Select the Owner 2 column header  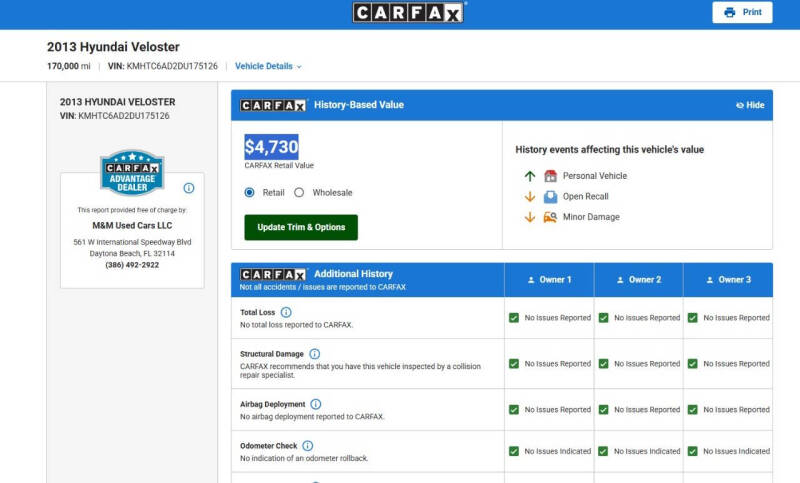[639, 279]
